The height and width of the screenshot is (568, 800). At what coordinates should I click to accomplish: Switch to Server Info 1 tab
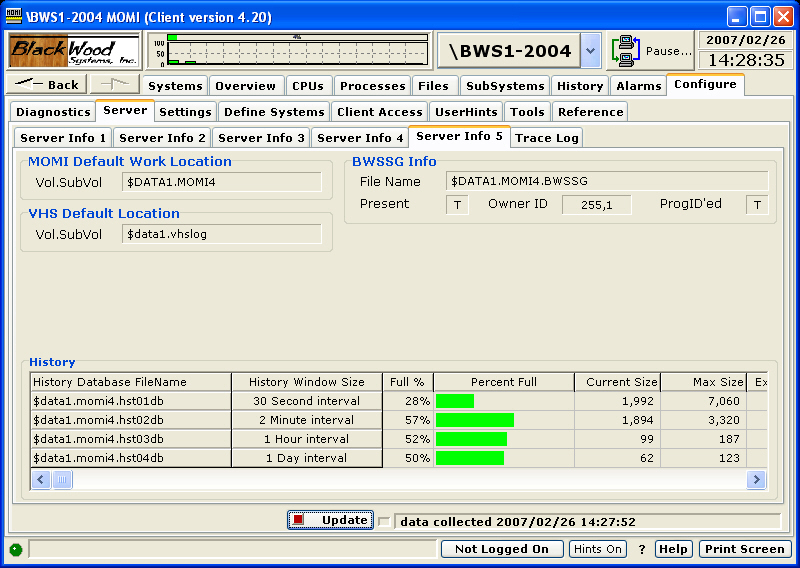(x=63, y=138)
